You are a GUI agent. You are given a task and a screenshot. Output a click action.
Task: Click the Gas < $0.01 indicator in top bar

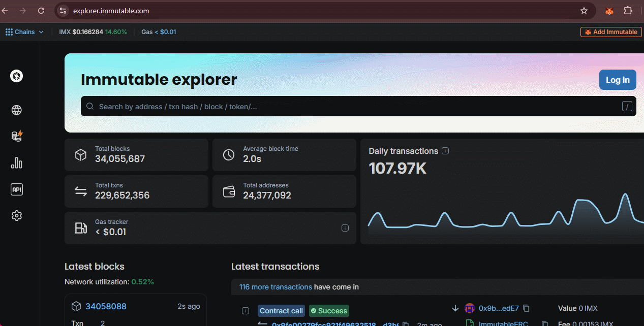(x=159, y=32)
